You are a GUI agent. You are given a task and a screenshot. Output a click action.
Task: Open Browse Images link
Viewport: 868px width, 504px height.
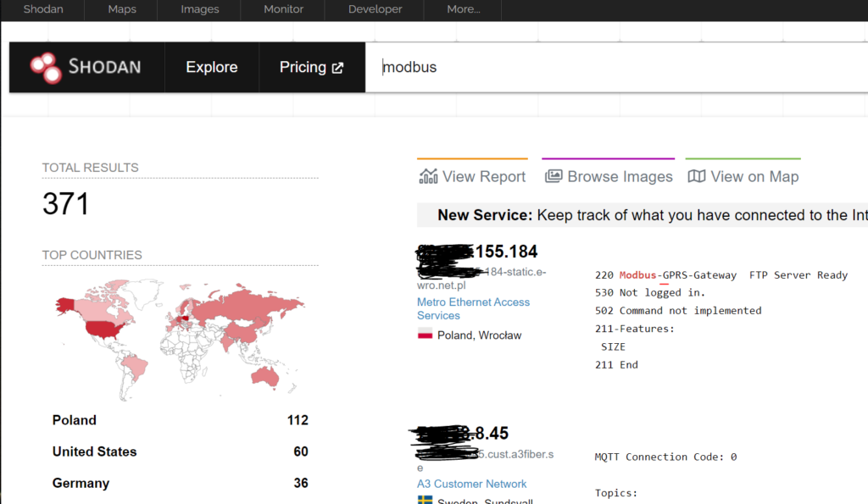(x=609, y=176)
